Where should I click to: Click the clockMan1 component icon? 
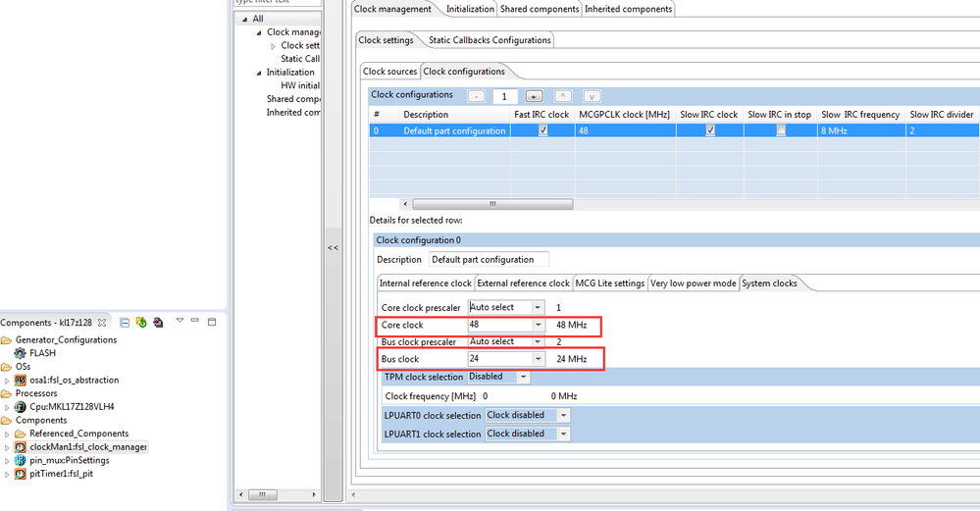tap(20, 447)
